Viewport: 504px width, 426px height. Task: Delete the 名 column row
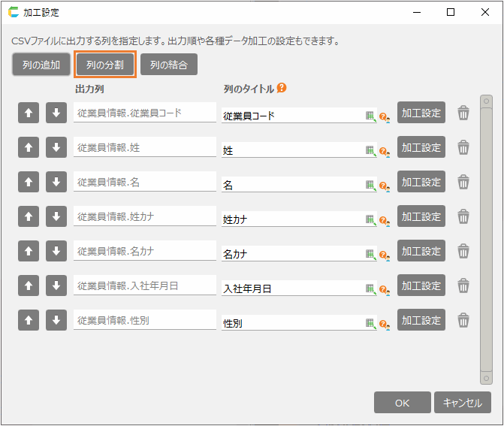coord(463,182)
